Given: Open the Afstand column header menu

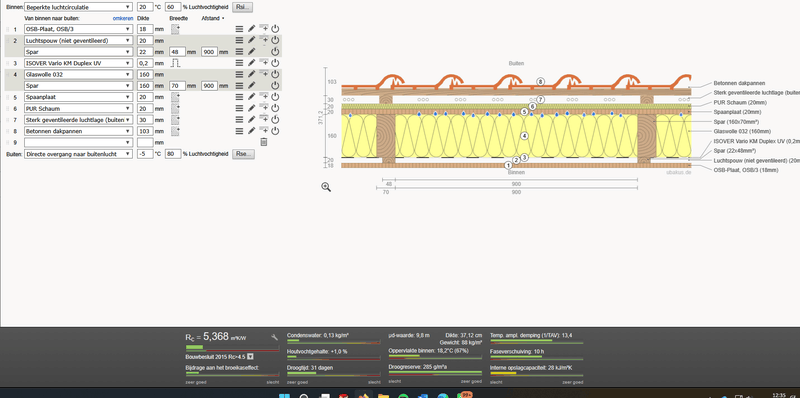Looking at the screenshot, I should point(213,18).
